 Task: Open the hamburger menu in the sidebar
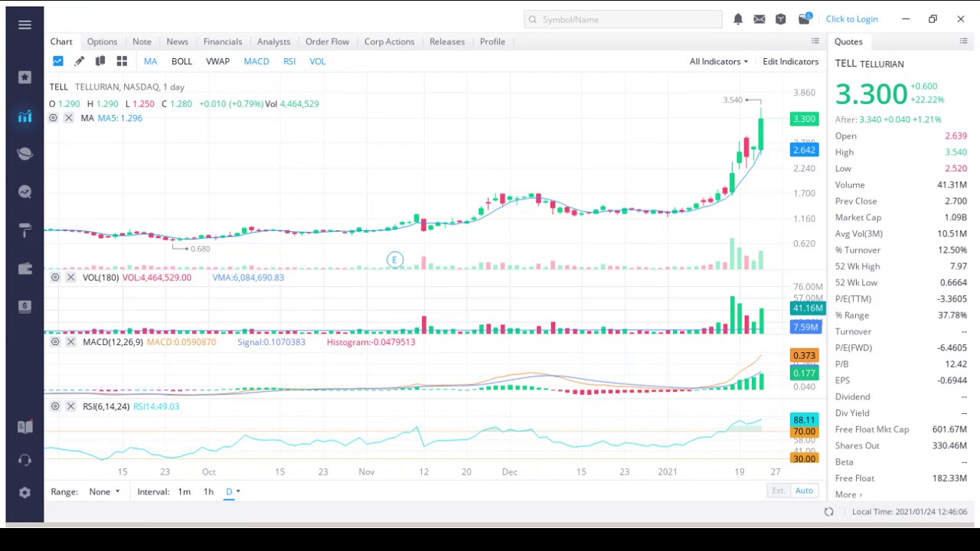point(24,24)
